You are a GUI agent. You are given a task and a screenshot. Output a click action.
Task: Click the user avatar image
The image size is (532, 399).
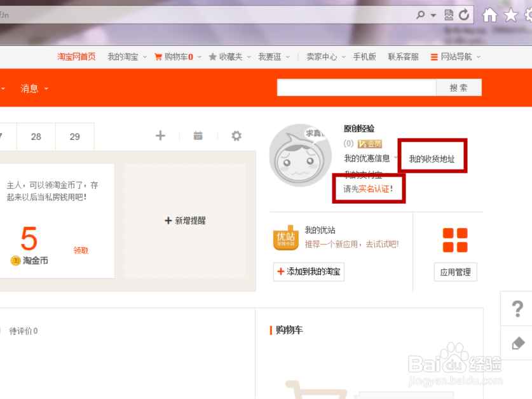point(300,155)
